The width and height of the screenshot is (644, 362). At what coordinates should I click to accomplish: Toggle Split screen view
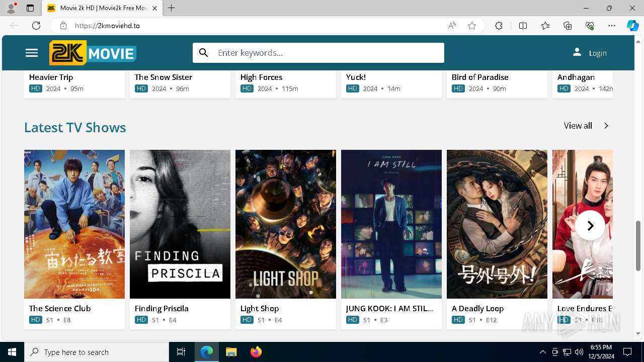point(523,26)
